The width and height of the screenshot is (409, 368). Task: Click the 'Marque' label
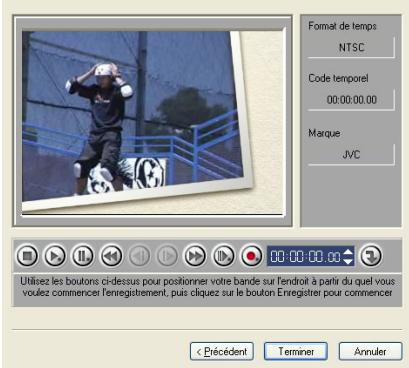pyautogui.click(x=324, y=133)
